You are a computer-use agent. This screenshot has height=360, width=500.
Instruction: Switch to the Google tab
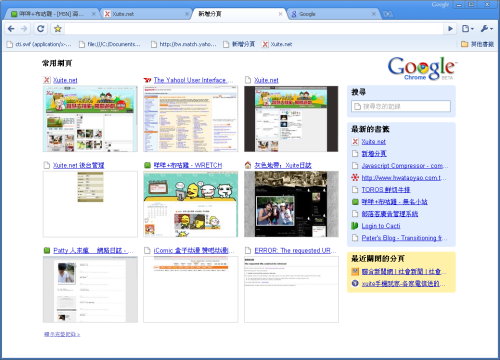[x=333, y=14]
